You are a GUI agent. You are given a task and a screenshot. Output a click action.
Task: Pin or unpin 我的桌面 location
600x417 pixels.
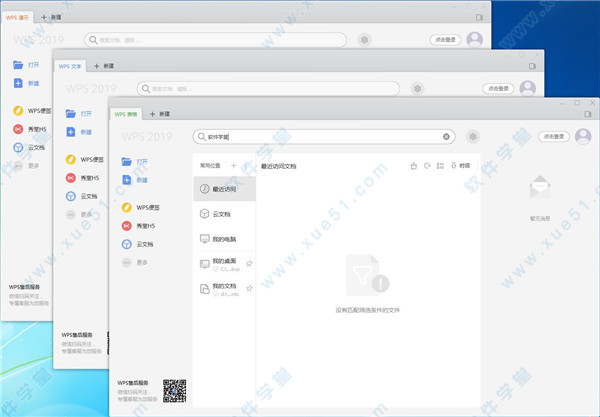tap(249, 263)
